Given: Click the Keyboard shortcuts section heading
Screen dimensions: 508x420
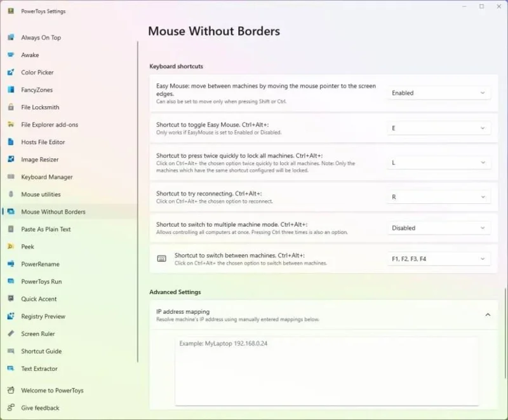Looking at the screenshot, I should pos(176,66).
